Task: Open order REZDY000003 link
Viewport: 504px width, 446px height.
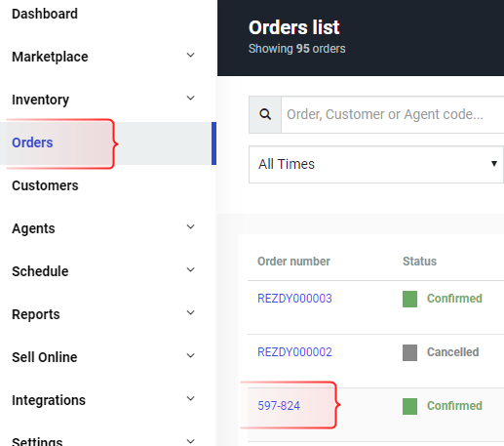Action: 294,299
